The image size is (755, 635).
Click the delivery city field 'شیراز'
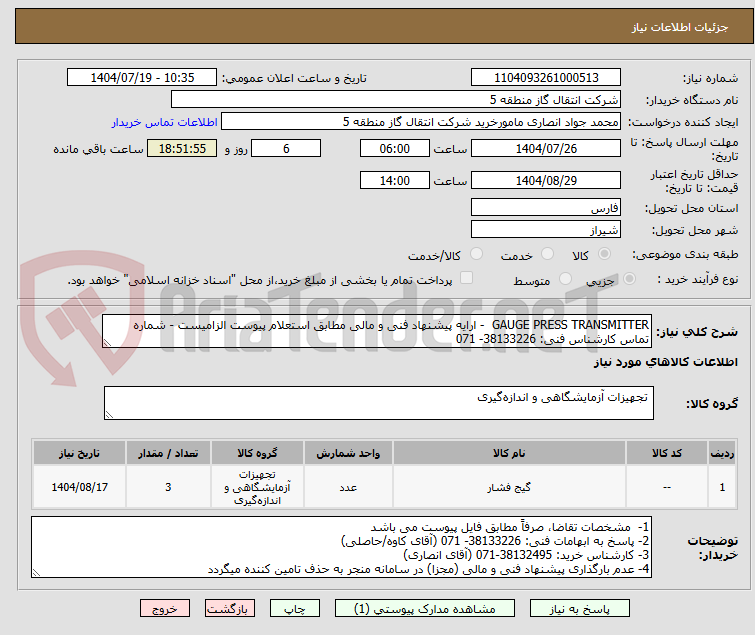[x=546, y=230]
